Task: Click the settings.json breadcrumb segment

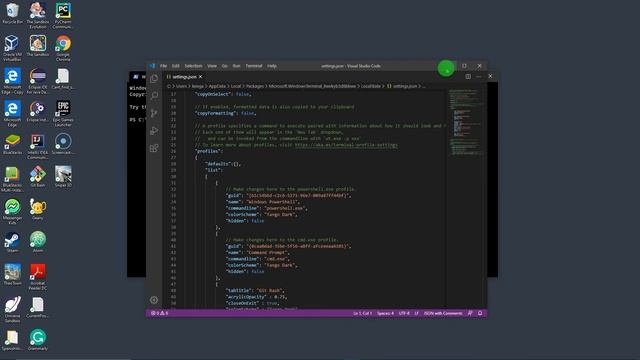Action: [402, 86]
